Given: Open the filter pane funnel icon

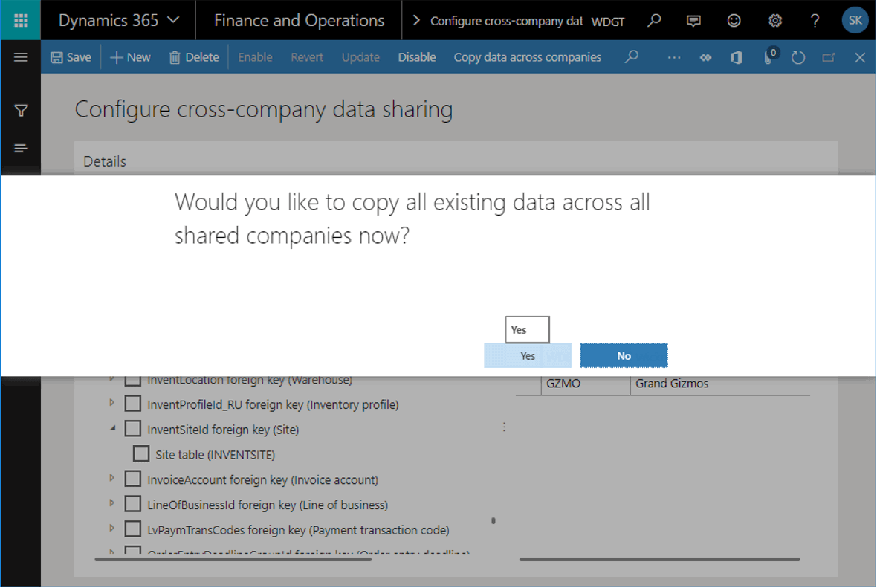Looking at the screenshot, I should (21, 111).
